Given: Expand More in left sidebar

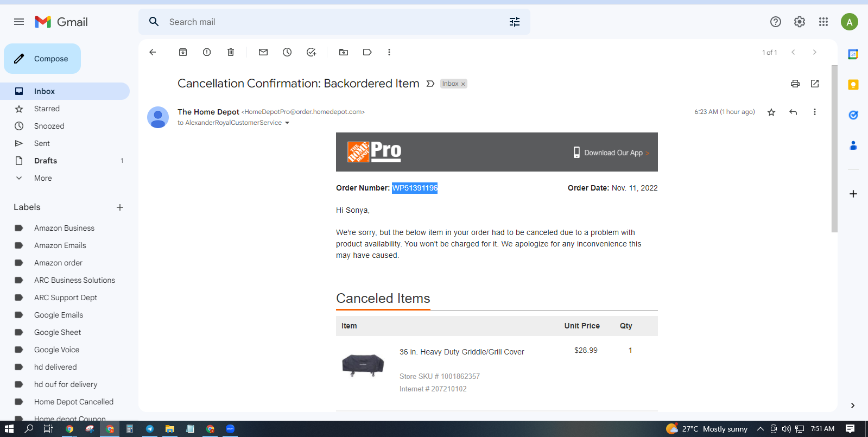Looking at the screenshot, I should click(x=43, y=178).
